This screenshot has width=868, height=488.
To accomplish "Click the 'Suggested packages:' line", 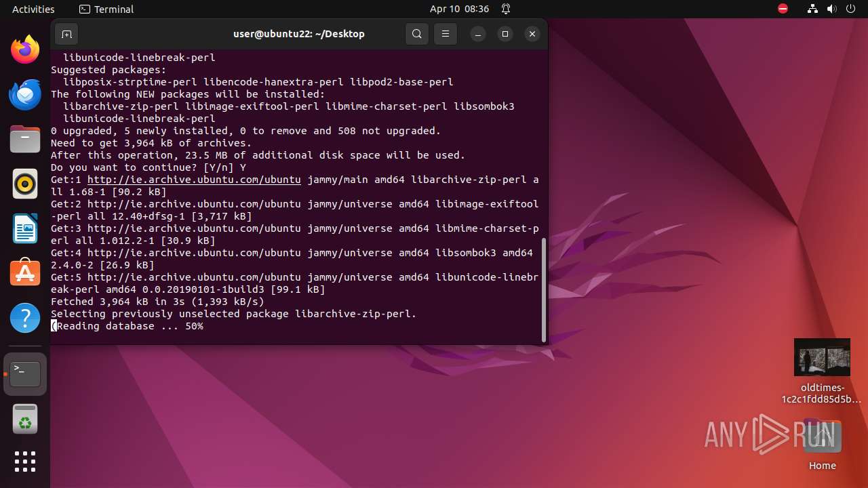I will [x=108, y=70].
